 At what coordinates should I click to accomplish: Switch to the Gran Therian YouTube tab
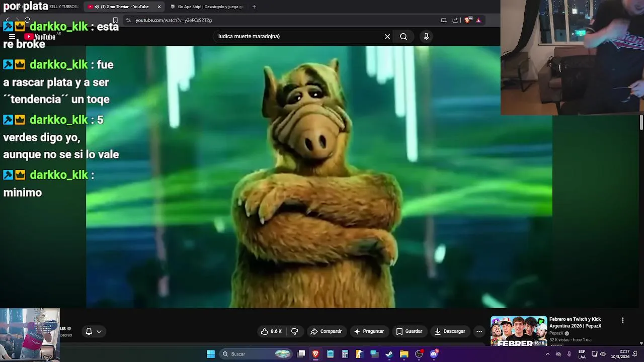click(123, 7)
